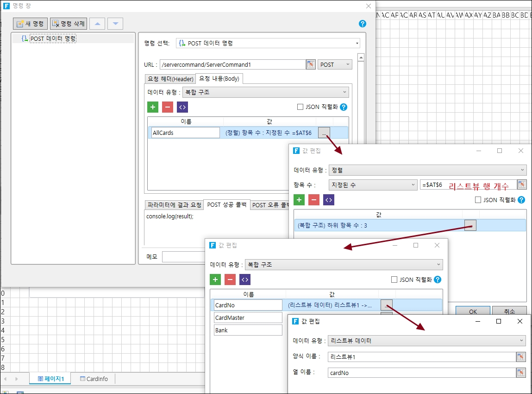Click cell picker icon next to URL field
The height and width of the screenshot is (394, 532).
click(x=311, y=64)
